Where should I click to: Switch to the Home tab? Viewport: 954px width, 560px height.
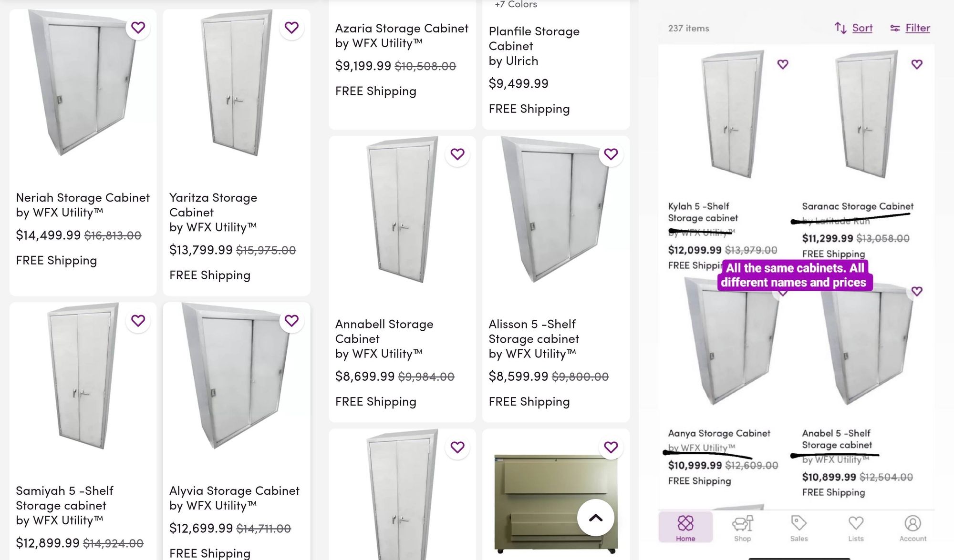(685, 527)
